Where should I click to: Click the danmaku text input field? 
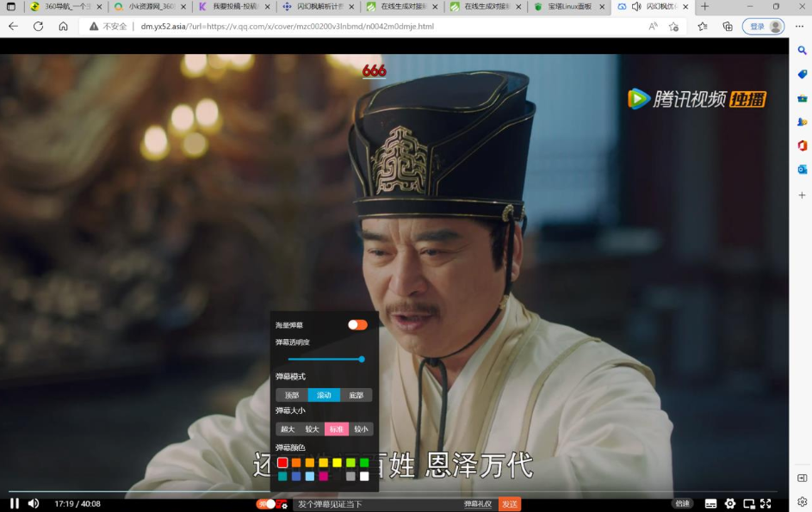click(378, 504)
